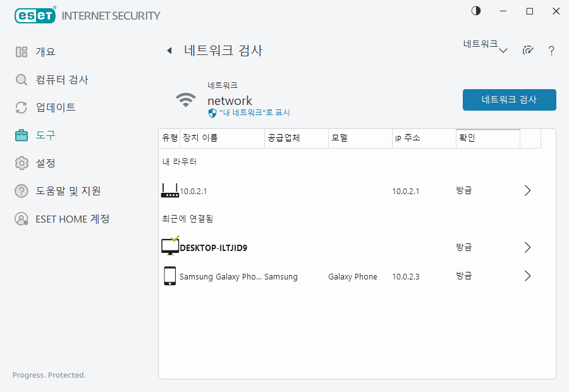
Task: Select the DESKTOP-ILTJID9 monitor icon
Action: click(x=169, y=247)
